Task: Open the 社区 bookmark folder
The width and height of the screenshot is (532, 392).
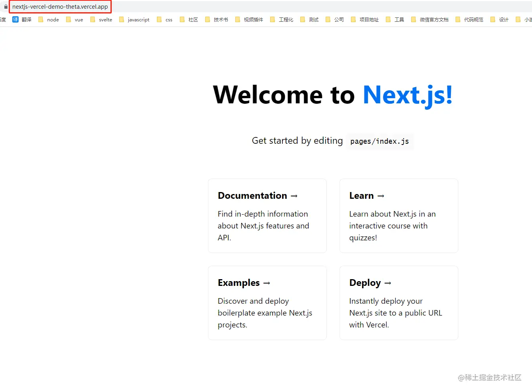Action: click(x=189, y=19)
